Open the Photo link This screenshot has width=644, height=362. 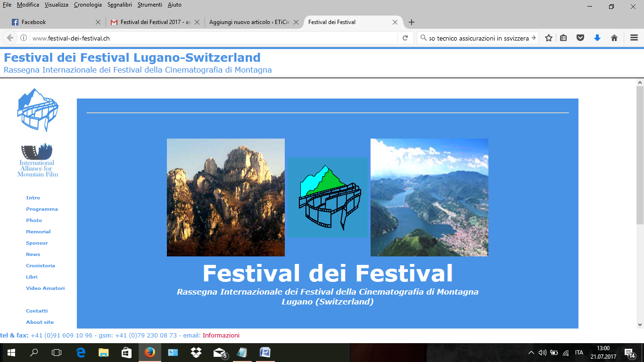pos(34,221)
